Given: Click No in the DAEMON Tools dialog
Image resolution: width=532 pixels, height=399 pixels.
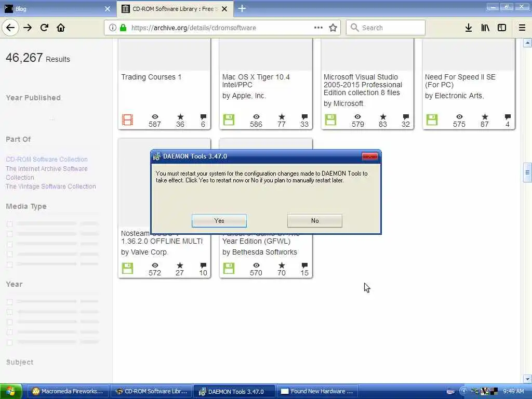Looking at the screenshot, I should (314, 221).
